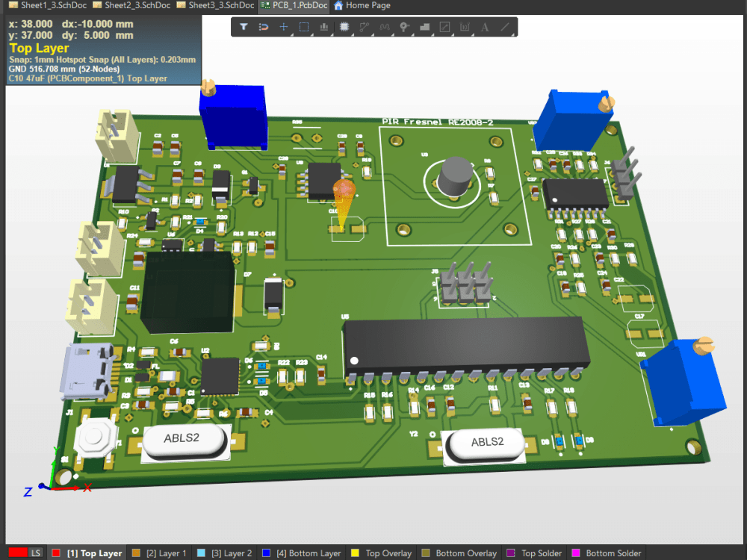Click the yellow 'Top Layer' heads-up text
Screen dimensions: 747x560
click(x=39, y=48)
